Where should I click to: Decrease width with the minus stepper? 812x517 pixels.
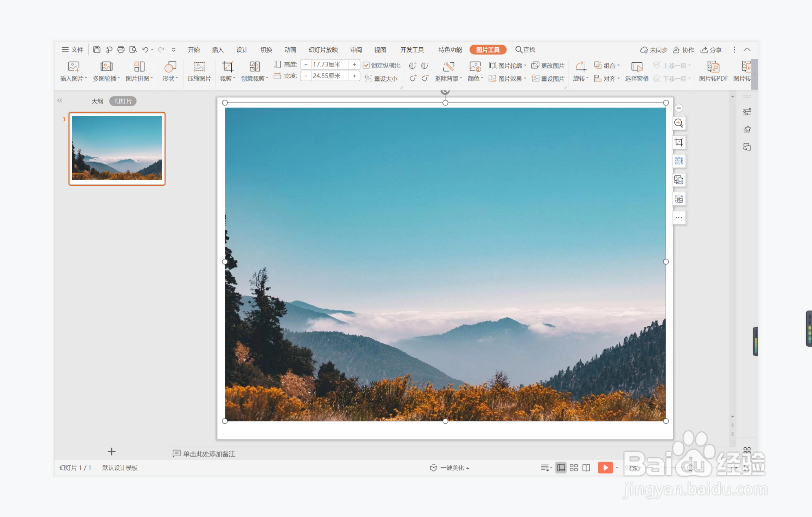tap(306, 76)
